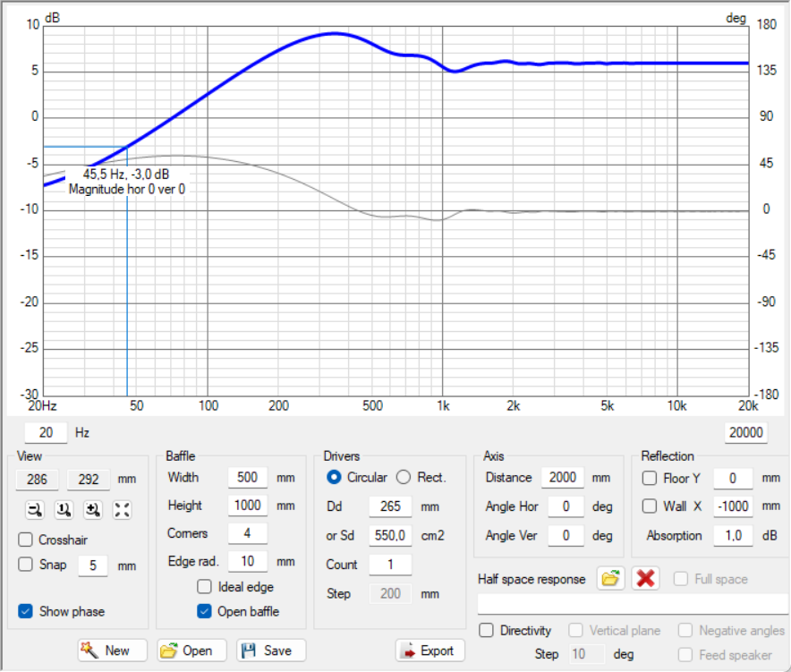The image size is (791, 672).
Task: Click the Directivity Step 10 deg field
Action: pyautogui.click(x=587, y=654)
